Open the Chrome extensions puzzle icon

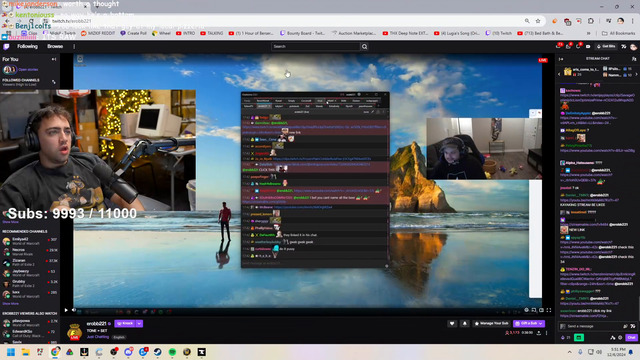[x=591, y=21]
